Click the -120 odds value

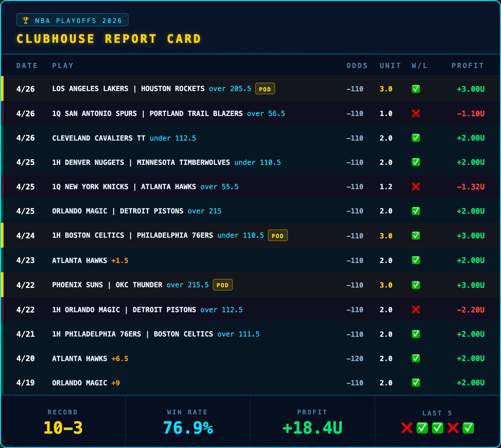click(x=355, y=358)
